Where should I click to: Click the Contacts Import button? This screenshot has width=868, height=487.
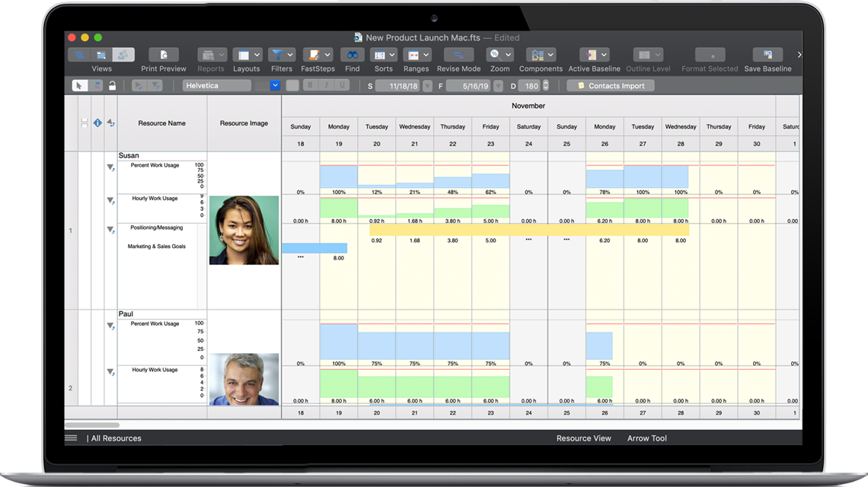[x=610, y=85]
